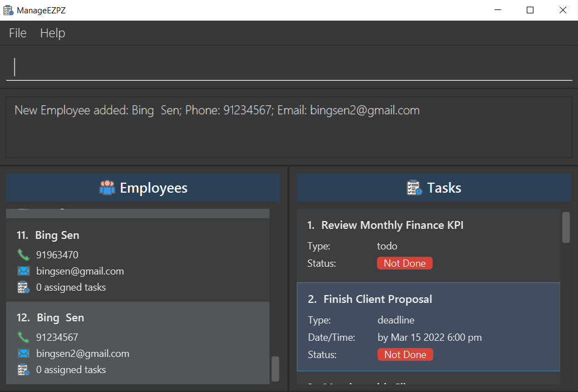Click the "todo" type value
Viewport: 578px width, 392px height.
[x=387, y=246]
